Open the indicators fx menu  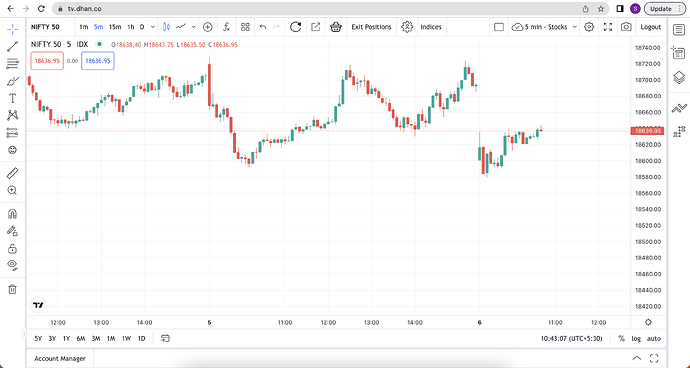point(226,27)
